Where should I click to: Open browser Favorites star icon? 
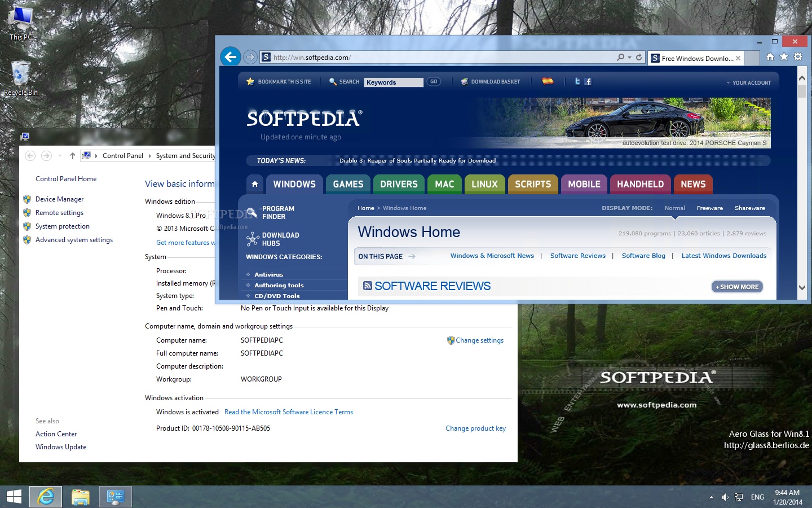784,57
